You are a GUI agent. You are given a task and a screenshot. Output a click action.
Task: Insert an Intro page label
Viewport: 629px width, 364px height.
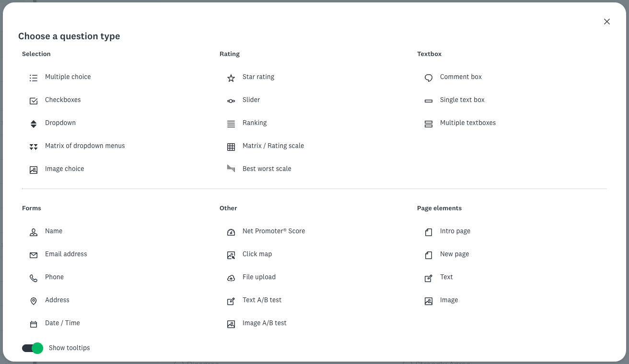[455, 231]
